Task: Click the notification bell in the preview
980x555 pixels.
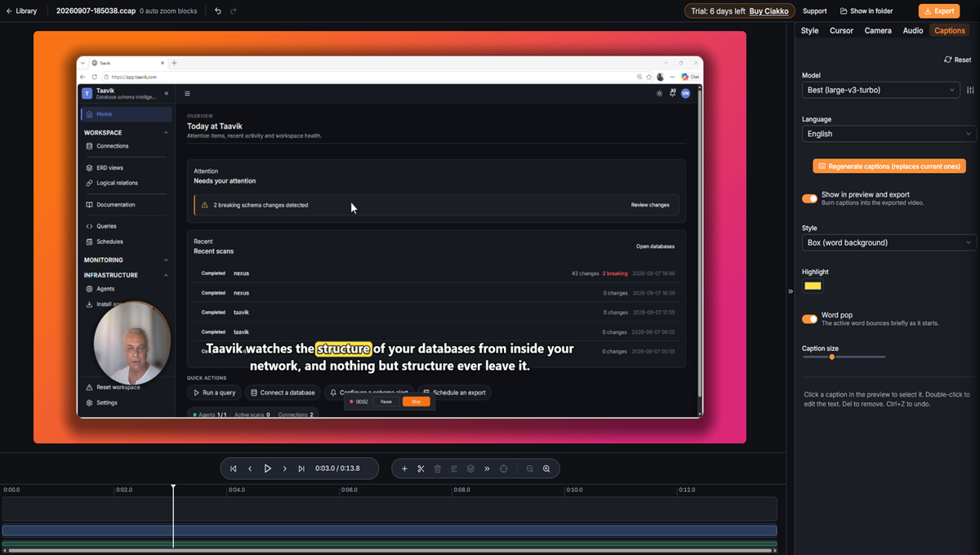Action: [x=673, y=93]
